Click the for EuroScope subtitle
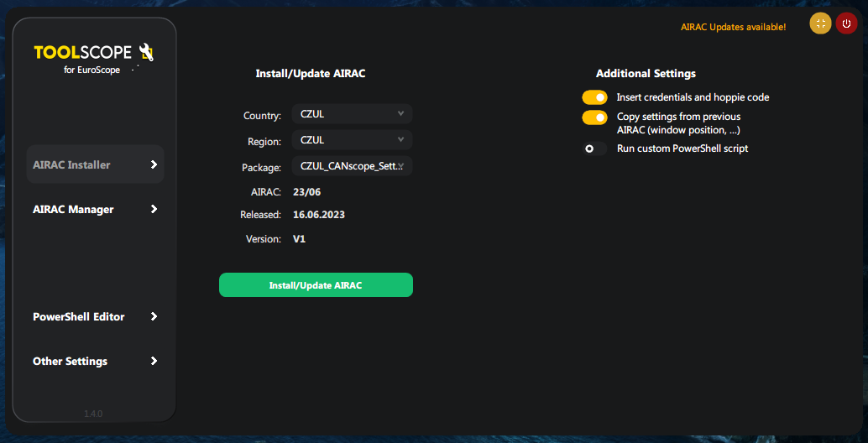The image size is (868, 443). (x=92, y=70)
